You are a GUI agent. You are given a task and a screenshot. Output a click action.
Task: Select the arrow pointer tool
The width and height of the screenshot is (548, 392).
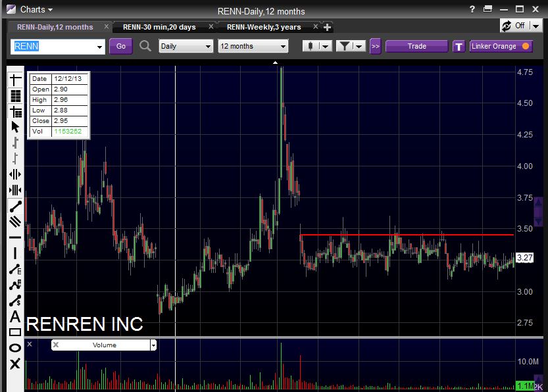pyautogui.click(x=15, y=127)
